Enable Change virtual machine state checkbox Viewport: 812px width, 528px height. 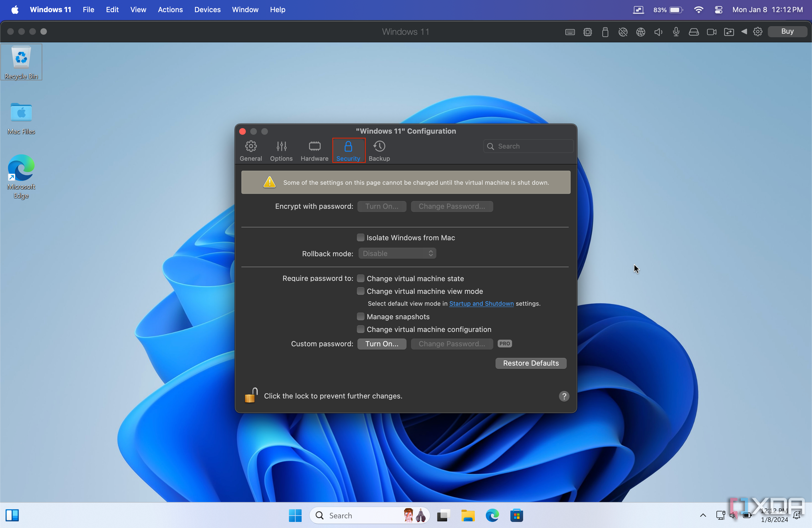pos(360,278)
